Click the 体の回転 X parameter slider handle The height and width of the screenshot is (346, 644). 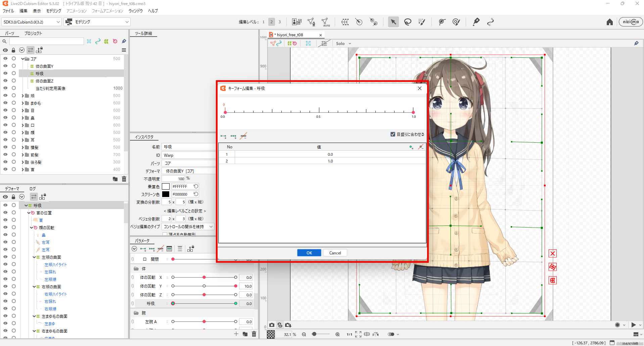[204, 277]
